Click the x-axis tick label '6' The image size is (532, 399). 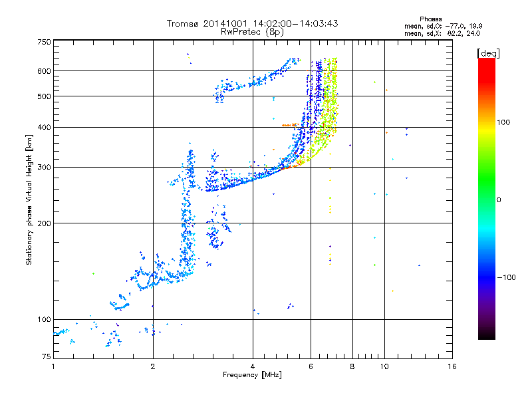point(311,366)
